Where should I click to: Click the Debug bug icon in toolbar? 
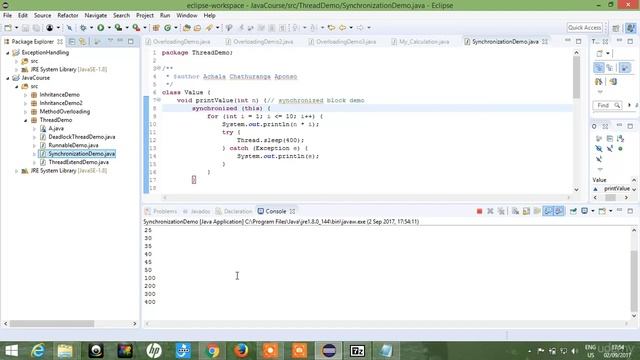83,28
